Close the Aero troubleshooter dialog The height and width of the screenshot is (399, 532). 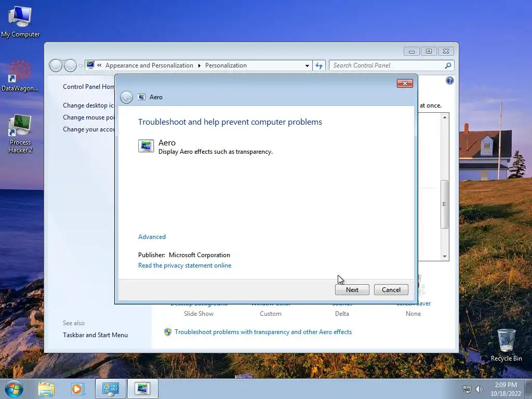point(405,84)
